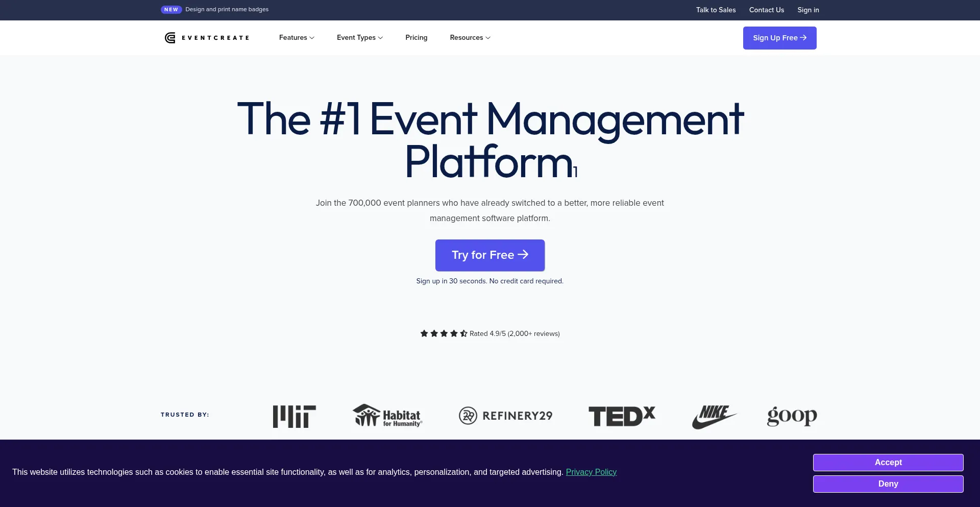Open Talk to Sales
This screenshot has width=980, height=507.
point(716,10)
